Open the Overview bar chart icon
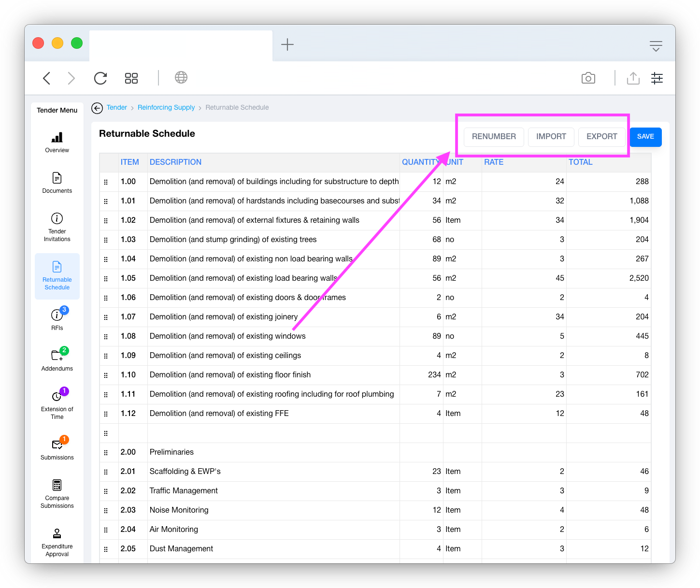This screenshot has height=588, width=700. click(57, 138)
